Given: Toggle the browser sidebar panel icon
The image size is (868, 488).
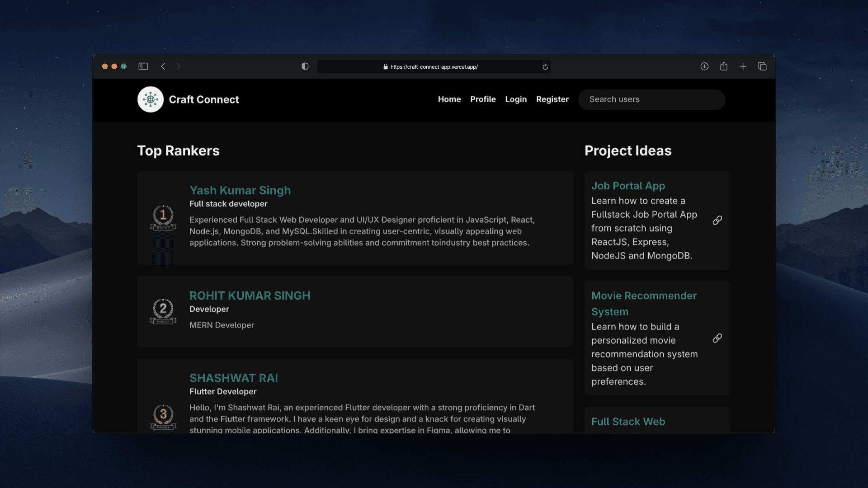Looking at the screenshot, I should pos(143,66).
